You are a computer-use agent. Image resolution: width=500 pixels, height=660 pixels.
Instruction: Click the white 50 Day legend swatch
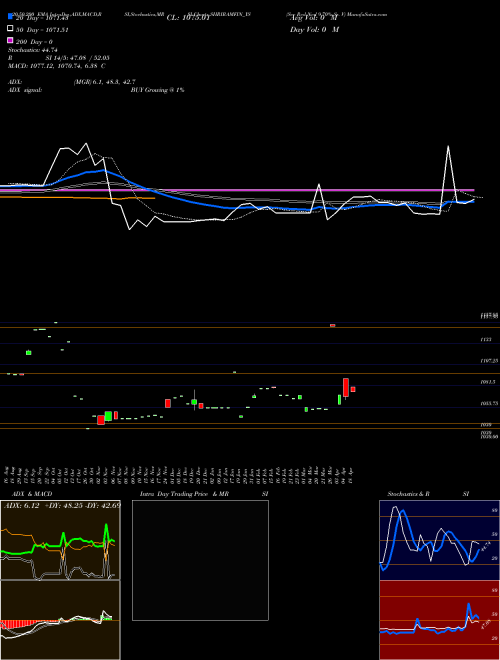[x=10, y=29]
